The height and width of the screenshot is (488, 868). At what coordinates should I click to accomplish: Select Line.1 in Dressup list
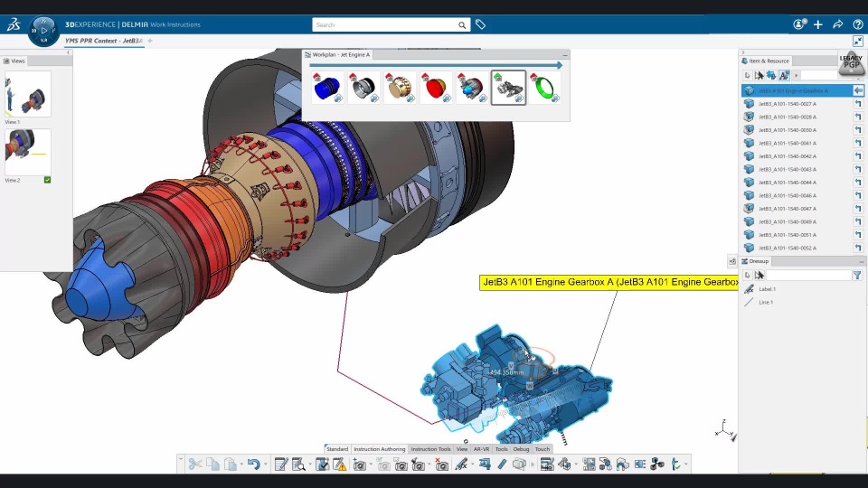coord(766,302)
